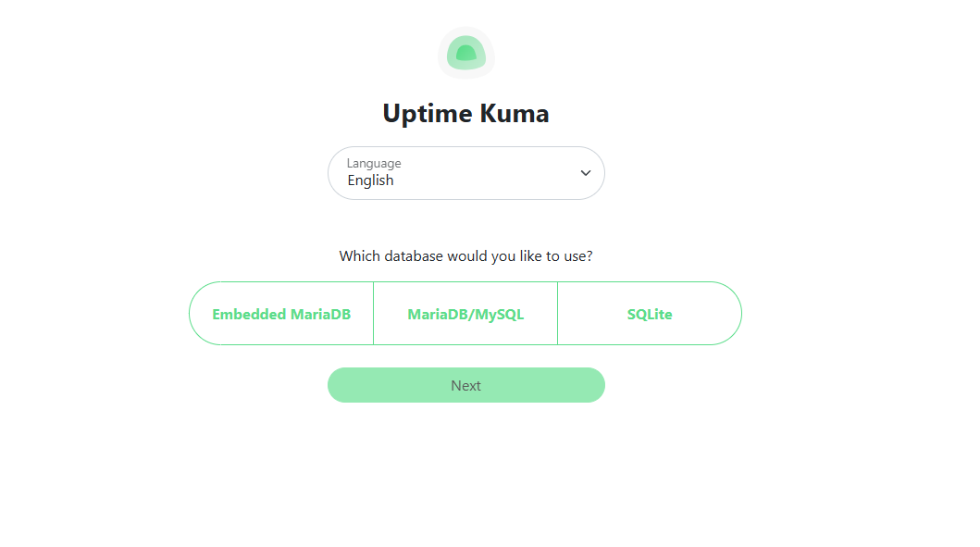Pick the SQLite database option
Viewport: 980px width, 547px height.
[x=650, y=314]
